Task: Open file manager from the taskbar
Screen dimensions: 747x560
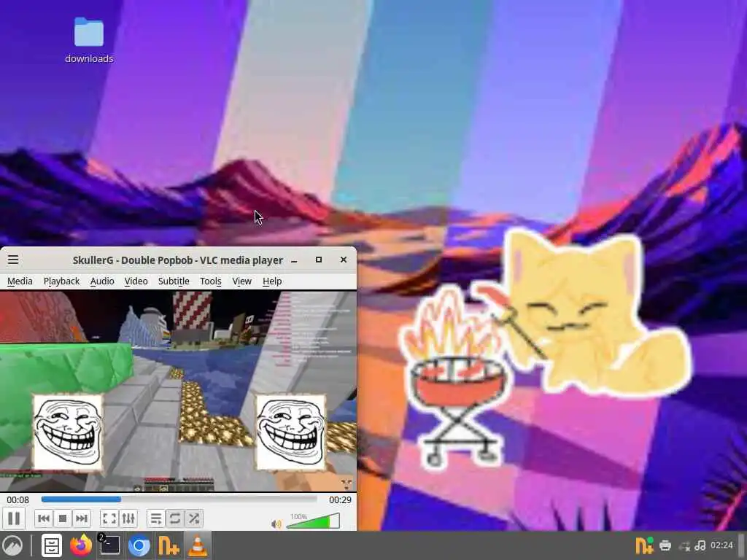Action: click(x=52, y=545)
